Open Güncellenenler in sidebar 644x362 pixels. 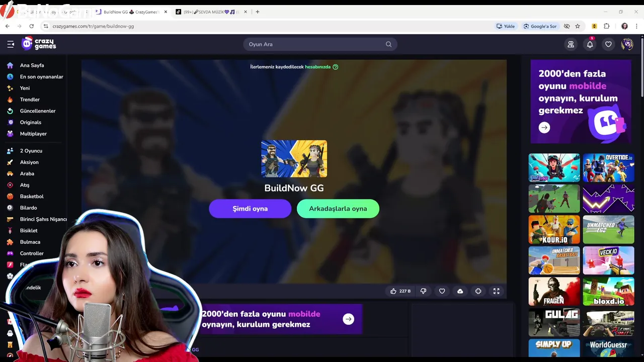[38, 111]
